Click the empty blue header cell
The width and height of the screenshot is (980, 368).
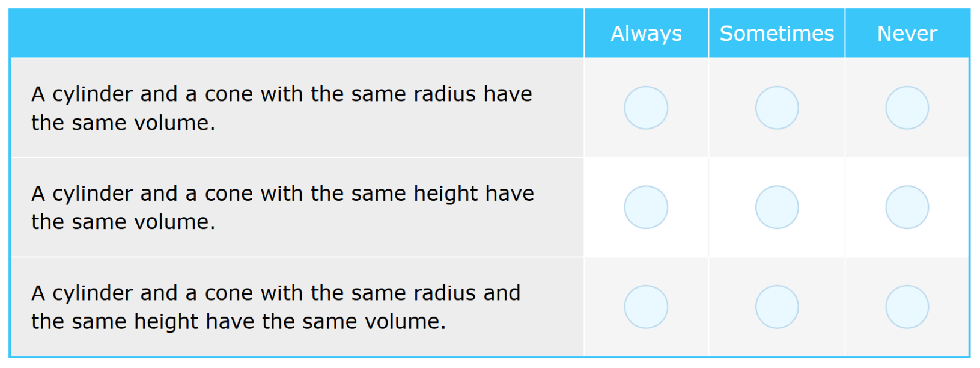tap(297, 34)
